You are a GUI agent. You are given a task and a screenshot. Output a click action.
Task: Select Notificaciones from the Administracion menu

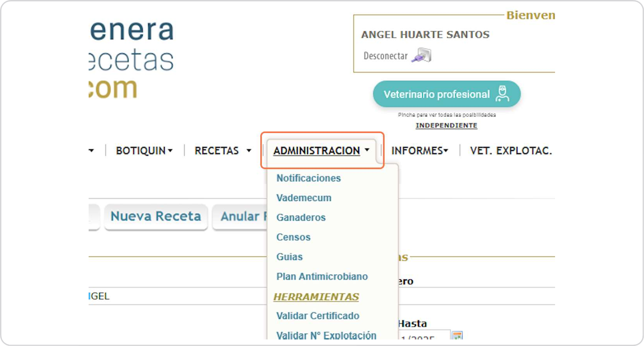(308, 178)
